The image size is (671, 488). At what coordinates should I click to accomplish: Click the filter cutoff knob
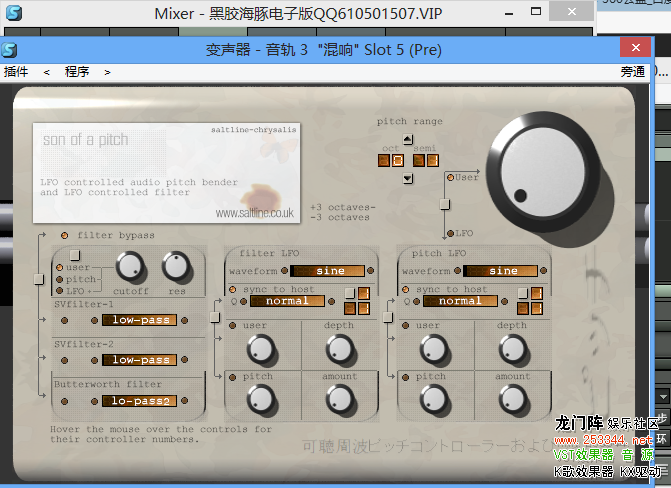point(130,266)
